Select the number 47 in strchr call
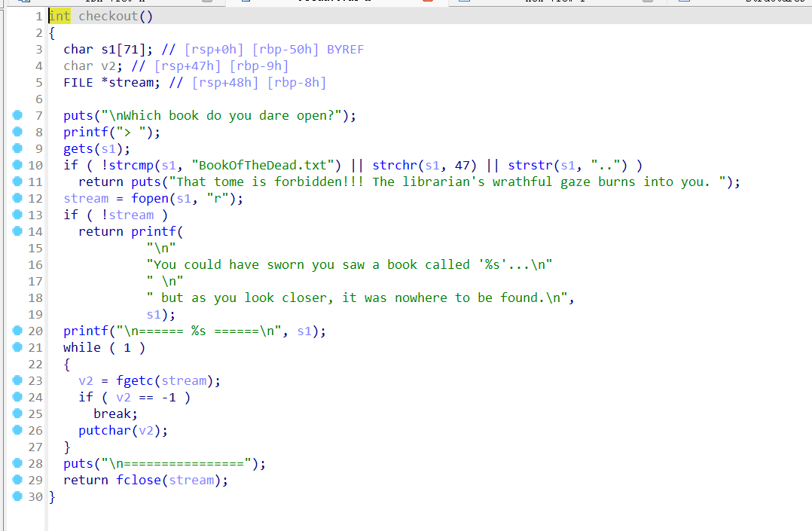812x531 pixels. coord(462,166)
